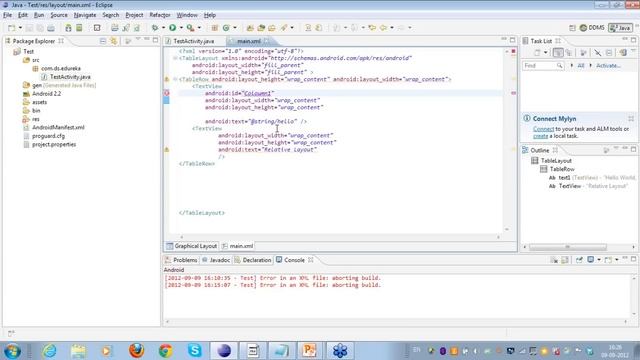This screenshot has width=640, height=360.
Task: Click the Open Perspective icon
Action: point(572,28)
